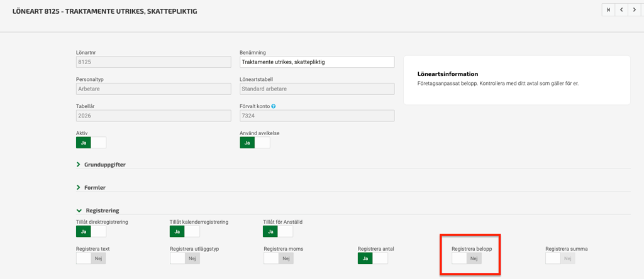Click the Benämning text field
Viewport: 644px width, 279px height.
(316, 62)
